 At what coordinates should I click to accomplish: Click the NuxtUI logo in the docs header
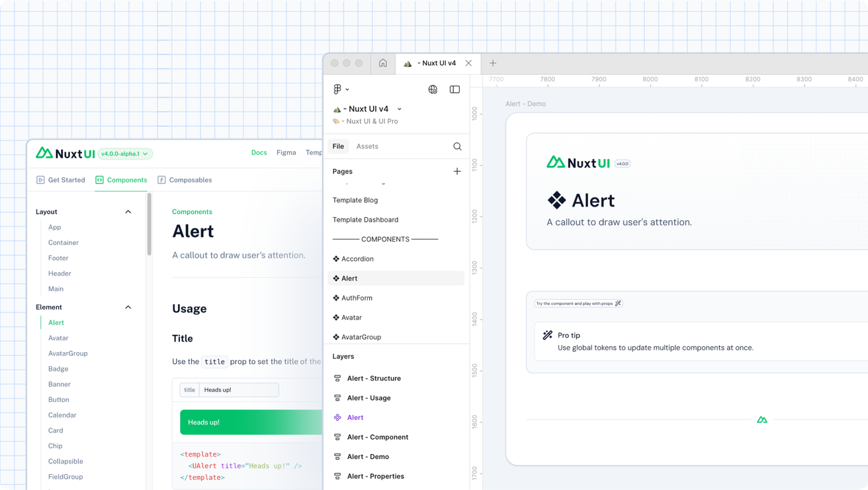click(65, 153)
